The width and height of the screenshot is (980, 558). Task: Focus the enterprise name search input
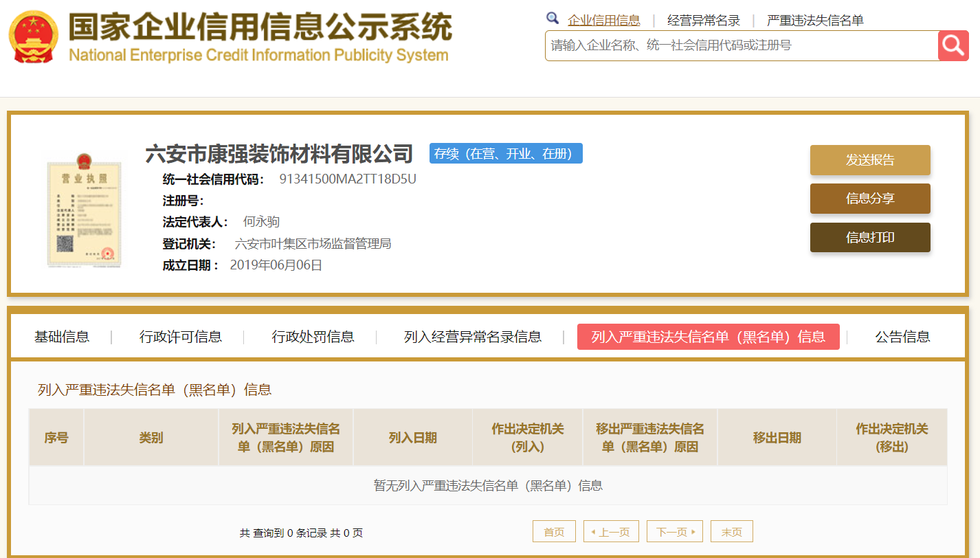pos(742,45)
